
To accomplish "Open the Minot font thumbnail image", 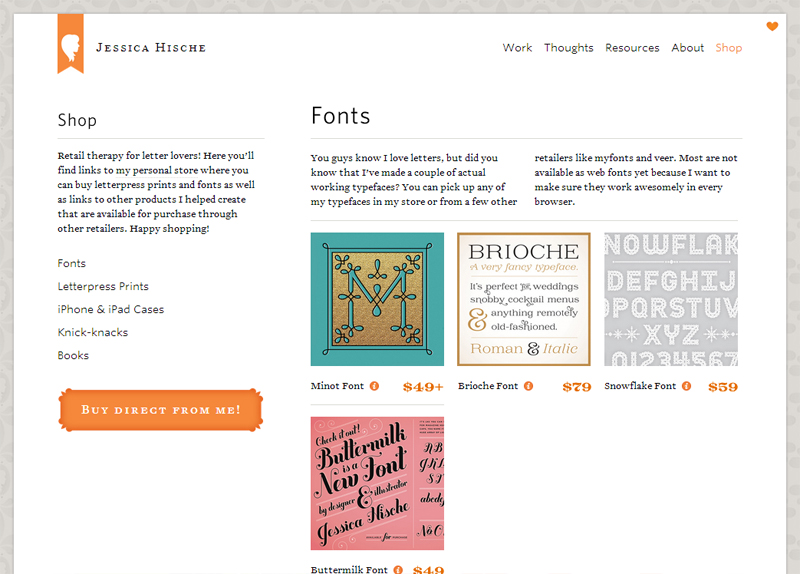I will (x=377, y=299).
